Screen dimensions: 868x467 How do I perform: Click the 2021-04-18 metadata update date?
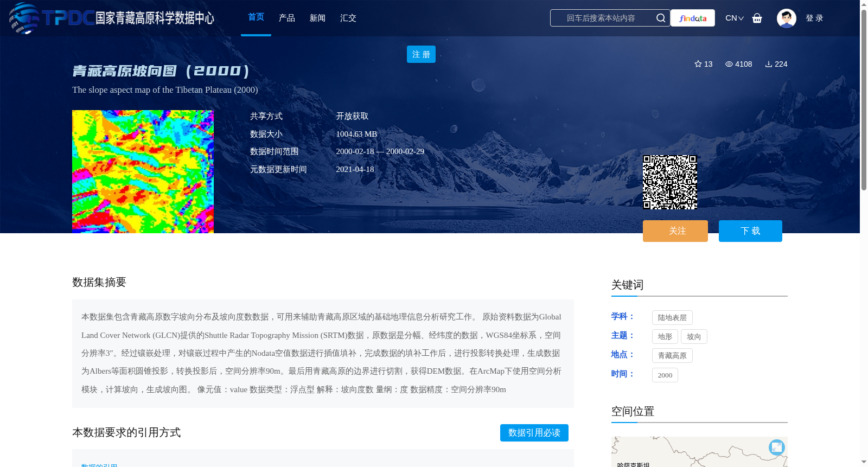click(355, 169)
